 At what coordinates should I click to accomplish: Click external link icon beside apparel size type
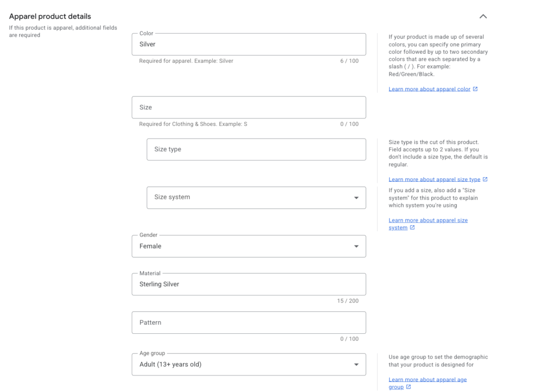(485, 179)
